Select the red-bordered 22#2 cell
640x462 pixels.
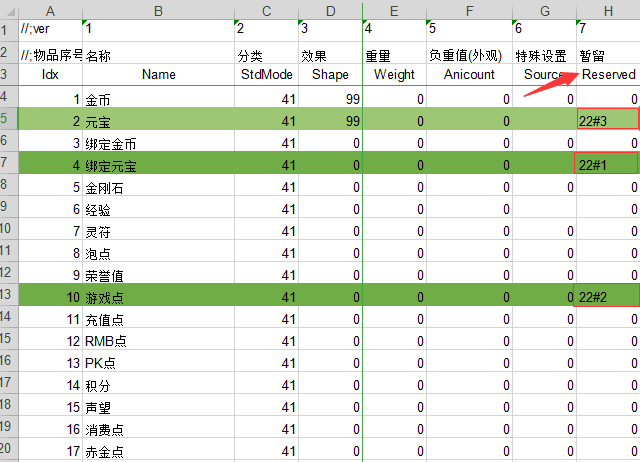607,297
